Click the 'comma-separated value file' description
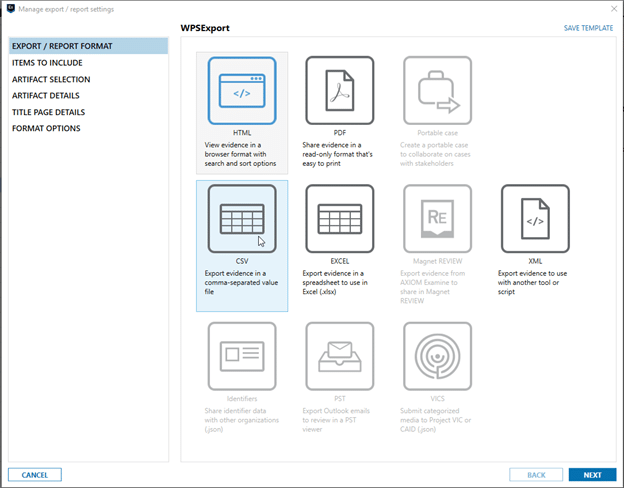Screen dimensions: 624x488 [241, 282]
